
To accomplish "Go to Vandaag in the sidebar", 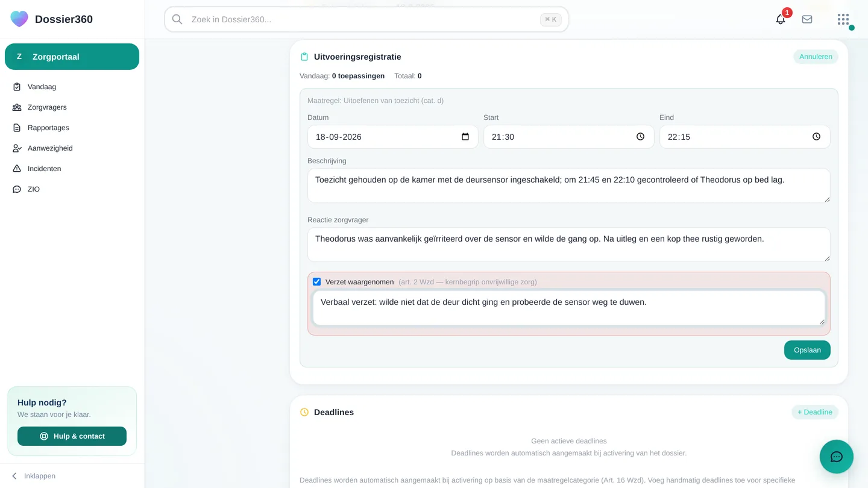I will pos(72,87).
